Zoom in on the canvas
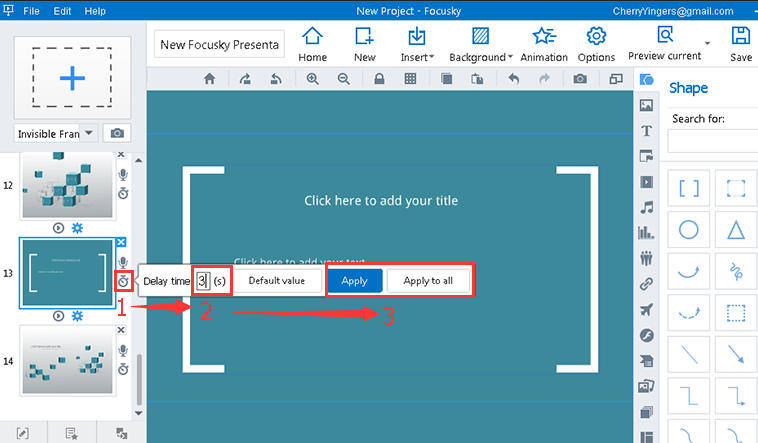 [x=313, y=79]
